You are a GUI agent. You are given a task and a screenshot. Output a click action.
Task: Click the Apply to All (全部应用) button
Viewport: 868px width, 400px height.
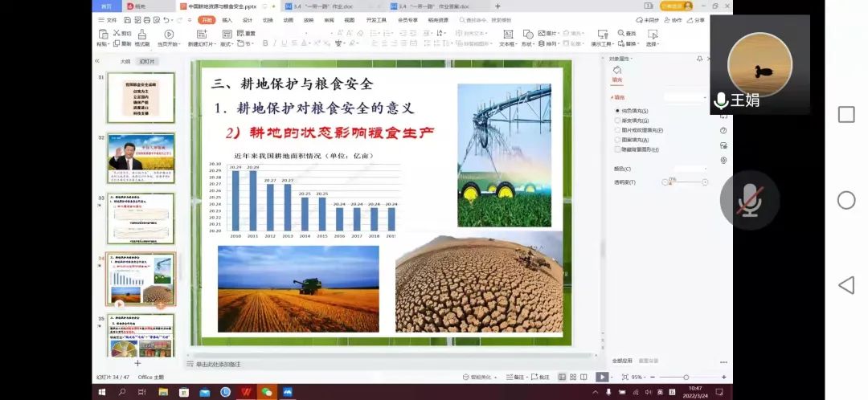pos(622,361)
